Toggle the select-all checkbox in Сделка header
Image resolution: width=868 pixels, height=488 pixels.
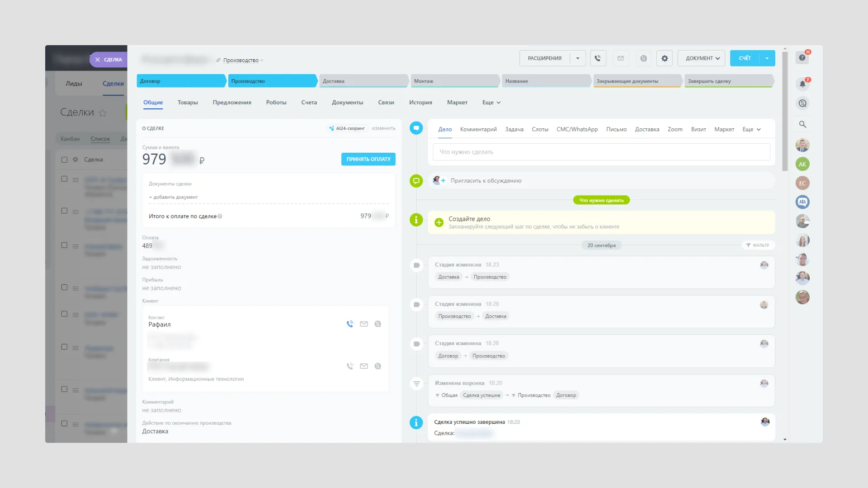click(x=64, y=160)
